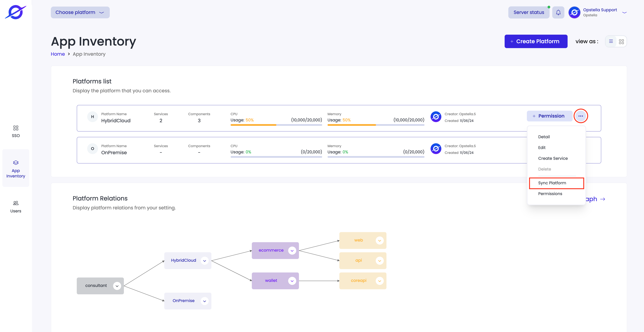Click the Create Platform button
This screenshot has height=332, width=644.
(536, 41)
